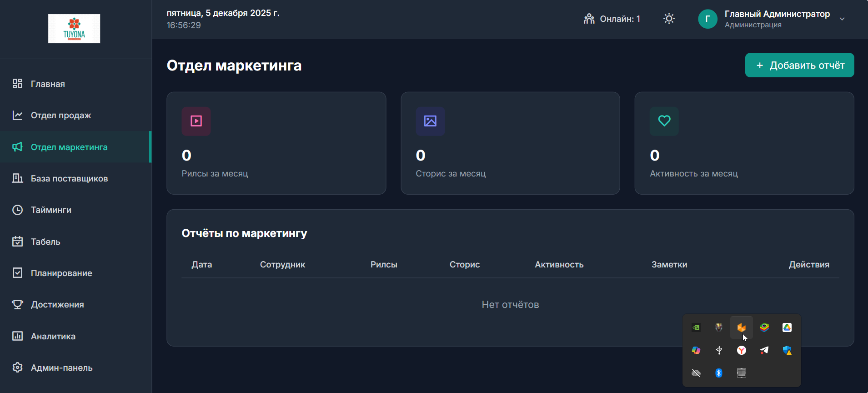868x393 pixels.
Task: Go to Отдел продаж section
Action: pyautogui.click(x=61, y=116)
